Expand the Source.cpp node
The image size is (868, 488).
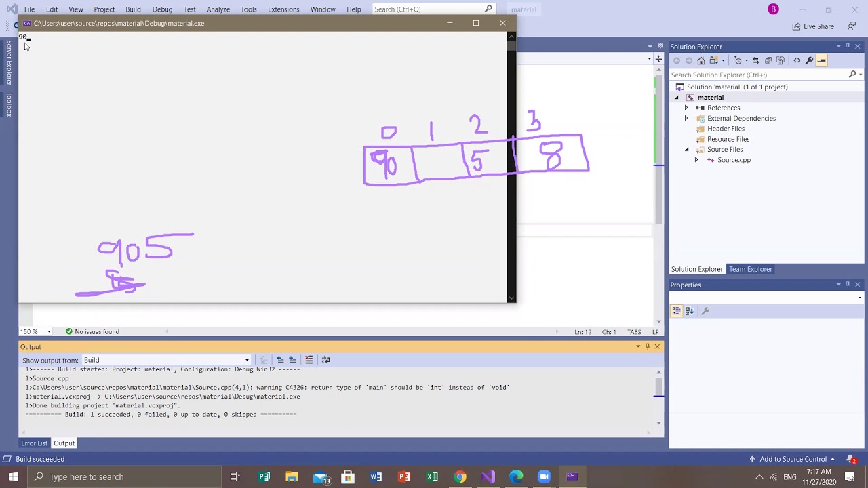click(x=696, y=160)
